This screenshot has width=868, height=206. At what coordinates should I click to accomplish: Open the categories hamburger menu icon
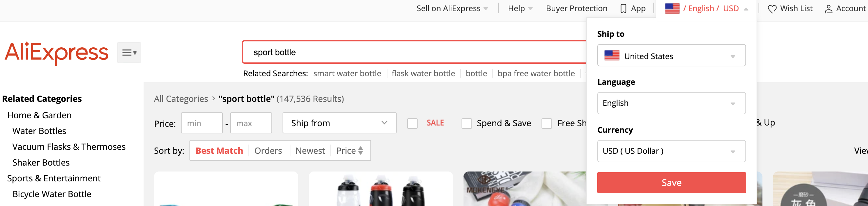(x=129, y=53)
